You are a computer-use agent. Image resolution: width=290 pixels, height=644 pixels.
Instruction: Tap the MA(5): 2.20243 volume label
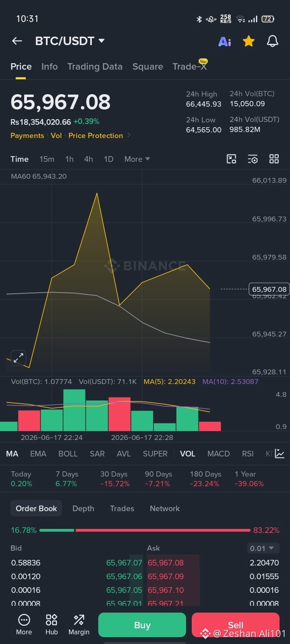click(x=170, y=382)
